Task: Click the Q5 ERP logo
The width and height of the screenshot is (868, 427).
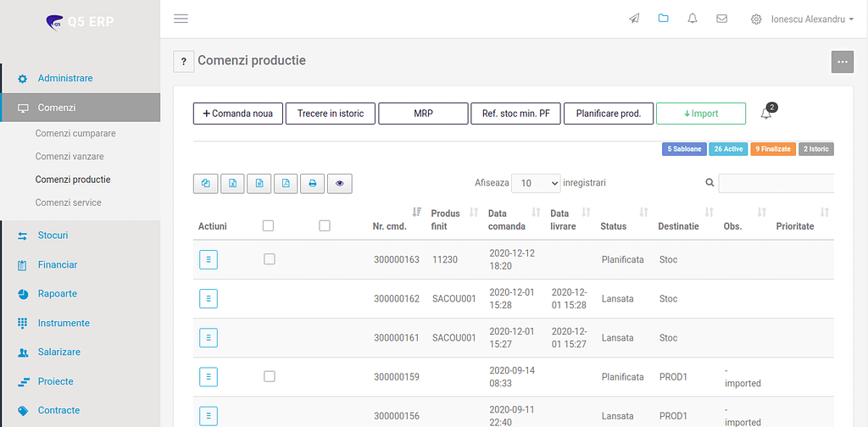Action: (81, 21)
